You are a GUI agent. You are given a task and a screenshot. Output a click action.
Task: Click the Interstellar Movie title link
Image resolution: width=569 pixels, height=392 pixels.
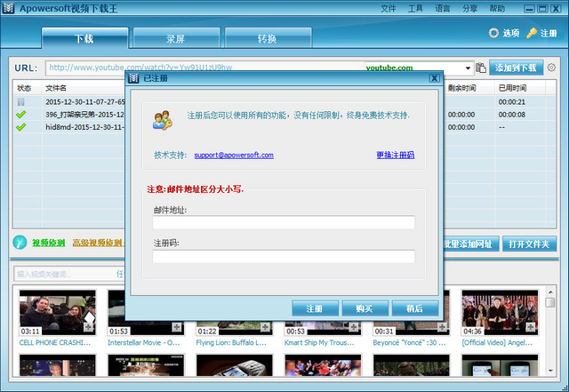click(x=143, y=342)
